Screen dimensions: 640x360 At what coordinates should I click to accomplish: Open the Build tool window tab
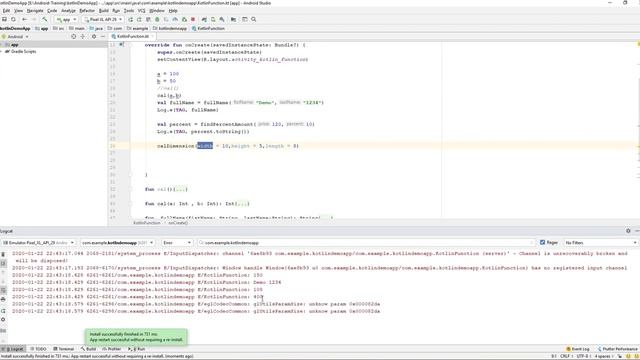88,349
